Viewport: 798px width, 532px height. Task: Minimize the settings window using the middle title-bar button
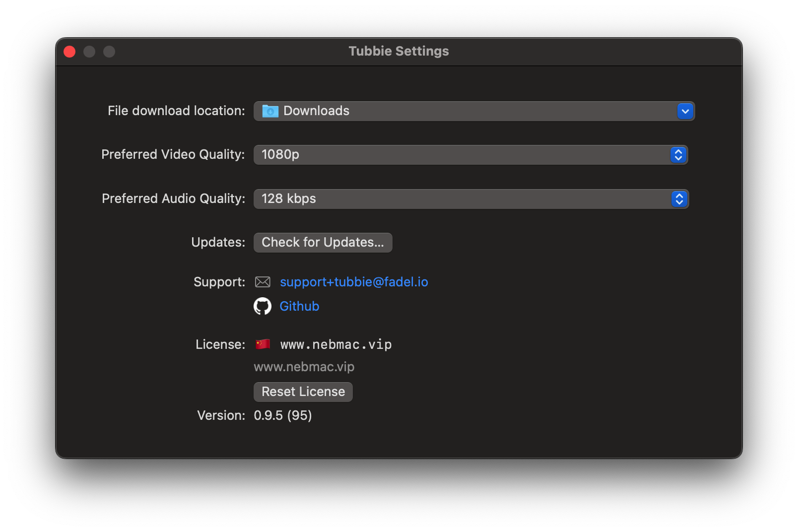[x=89, y=52]
